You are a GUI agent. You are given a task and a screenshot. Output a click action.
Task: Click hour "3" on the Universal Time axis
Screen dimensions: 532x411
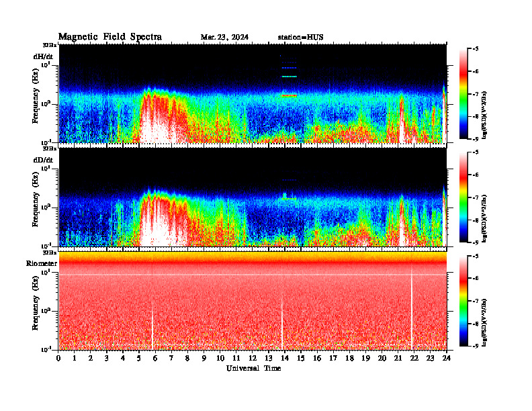107,358
